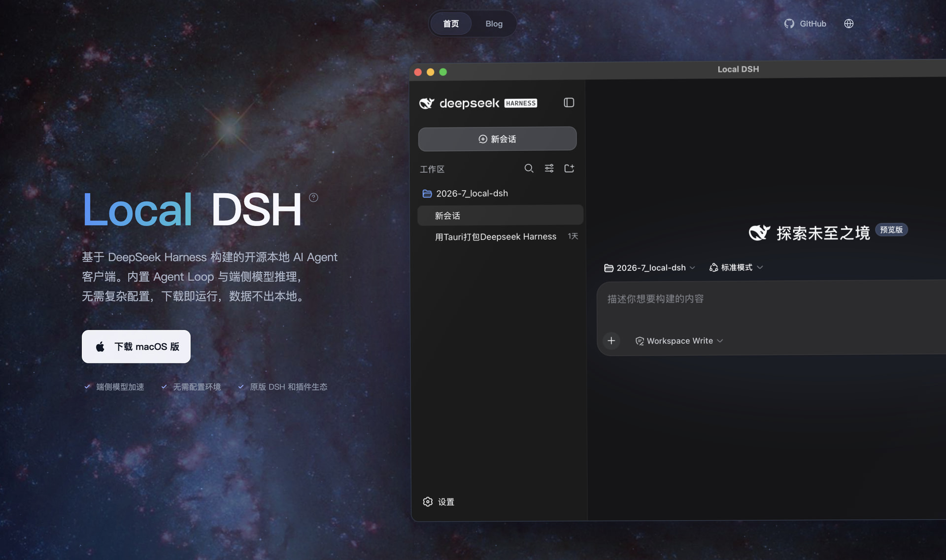Viewport: 946px width, 560px height.
Task: Close the Local DSH window
Action: coord(418,72)
